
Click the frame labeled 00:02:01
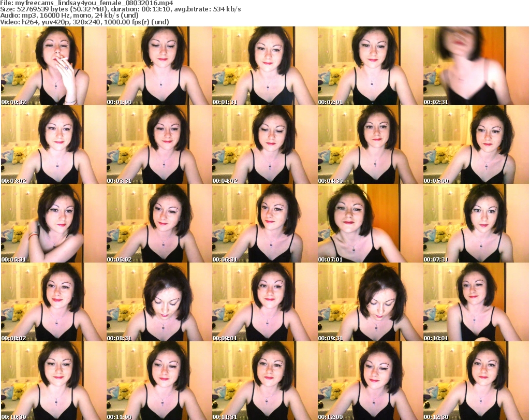tap(370, 66)
